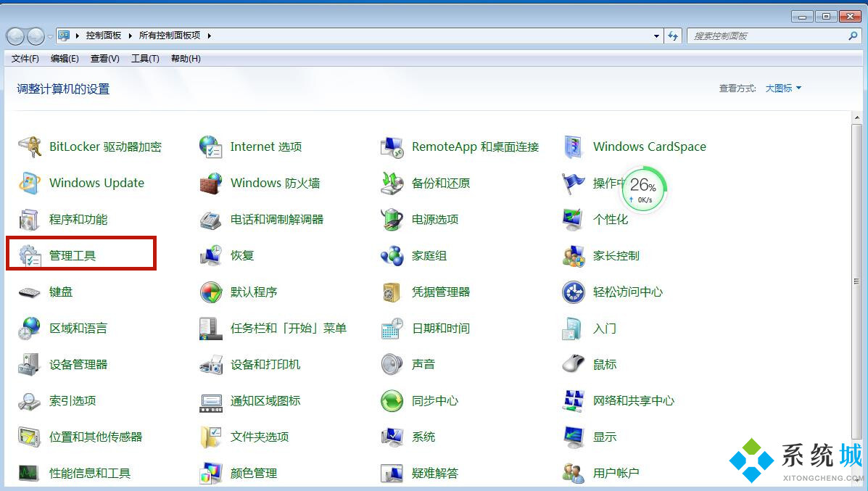This screenshot has height=491, width=868.
Task: Open the 编辑(E) menu
Action: [x=65, y=59]
